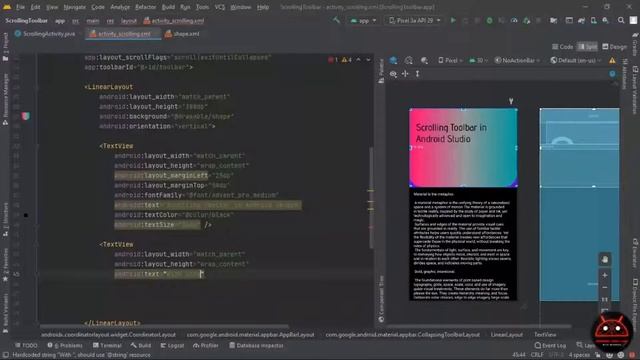Open the AVD Manager icon in toolbar

coord(593,20)
